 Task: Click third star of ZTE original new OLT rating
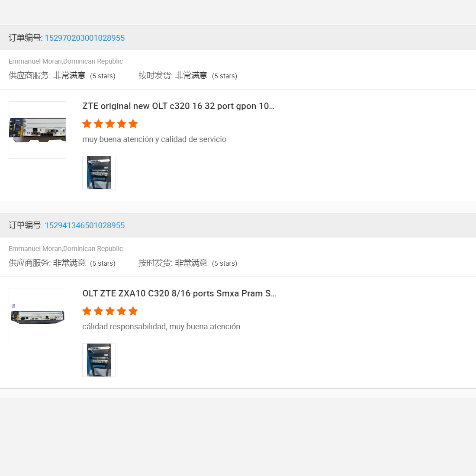(110, 124)
